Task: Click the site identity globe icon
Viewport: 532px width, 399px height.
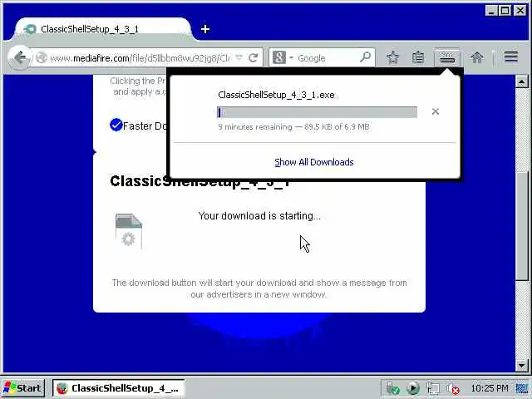Action: pyautogui.click(x=42, y=57)
